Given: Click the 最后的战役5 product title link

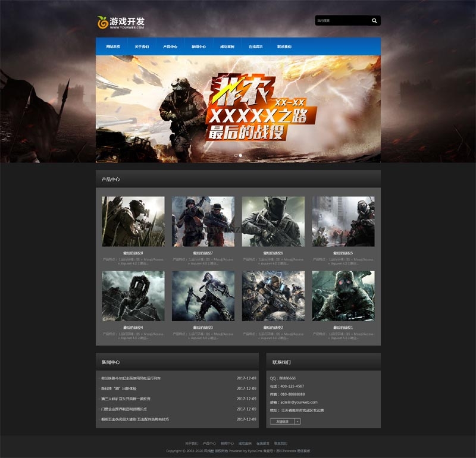Looking at the screenshot, I should [343, 253].
